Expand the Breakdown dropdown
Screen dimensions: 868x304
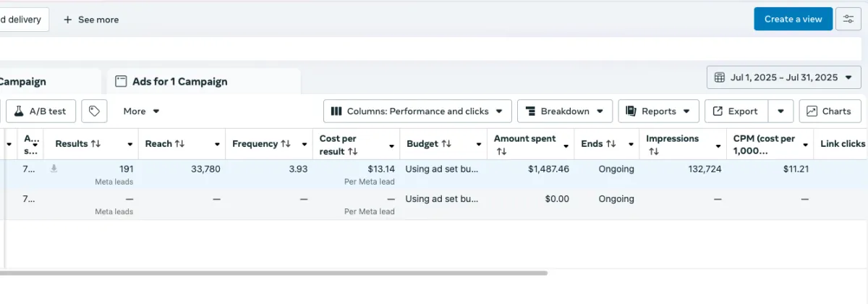(x=565, y=111)
